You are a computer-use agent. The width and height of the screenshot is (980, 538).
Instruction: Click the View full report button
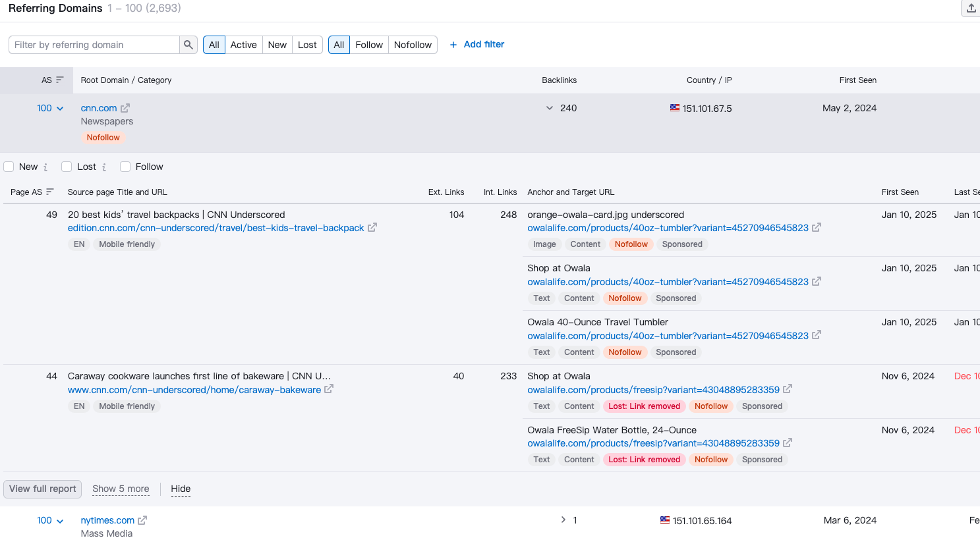(x=43, y=489)
